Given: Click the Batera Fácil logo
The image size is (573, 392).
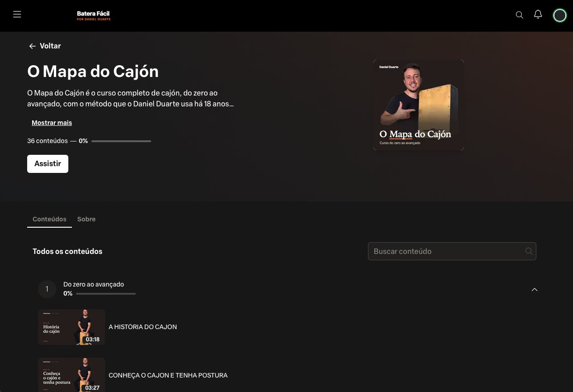Looking at the screenshot, I should 94,16.
